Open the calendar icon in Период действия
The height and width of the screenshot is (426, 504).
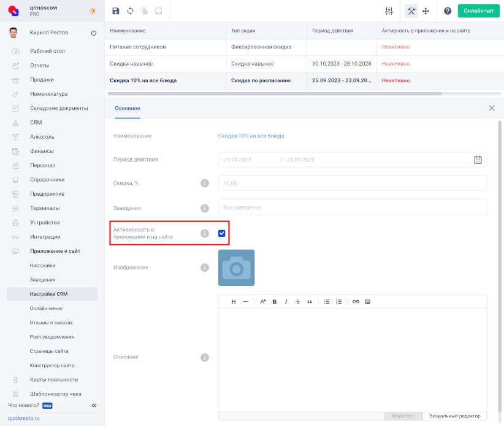(x=478, y=160)
